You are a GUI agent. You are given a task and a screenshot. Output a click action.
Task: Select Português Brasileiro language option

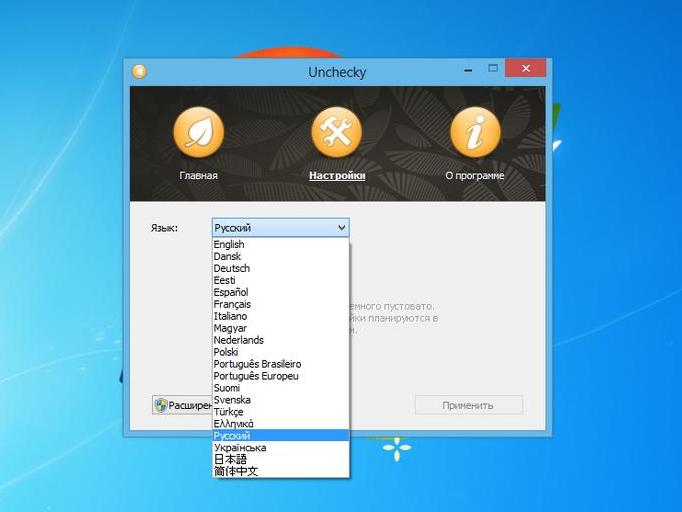coord(281,364)
